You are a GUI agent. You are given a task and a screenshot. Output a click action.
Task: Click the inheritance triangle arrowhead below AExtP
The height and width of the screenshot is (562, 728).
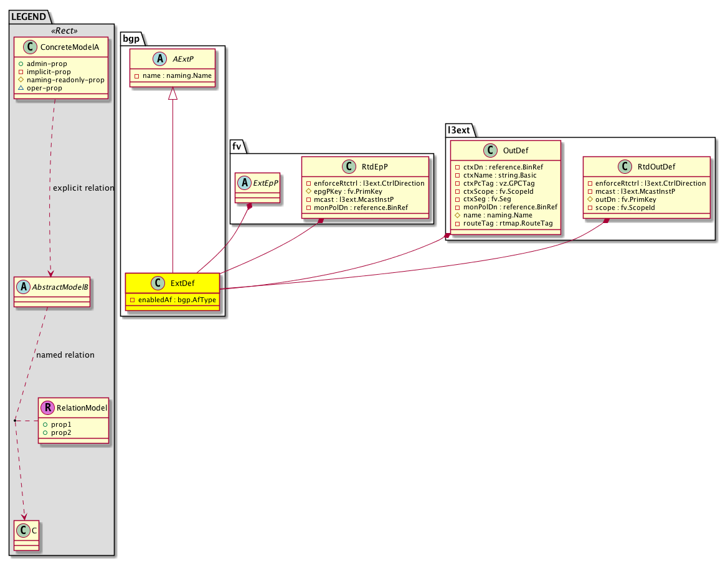pos(172,94)
